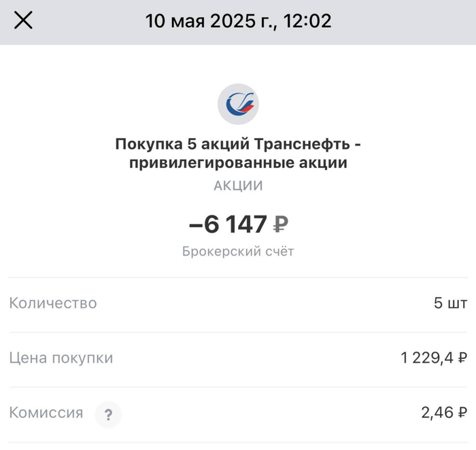476x450 pixels.
Task: Select the 5 шт quantity value
Action: [x=450, y=303]
